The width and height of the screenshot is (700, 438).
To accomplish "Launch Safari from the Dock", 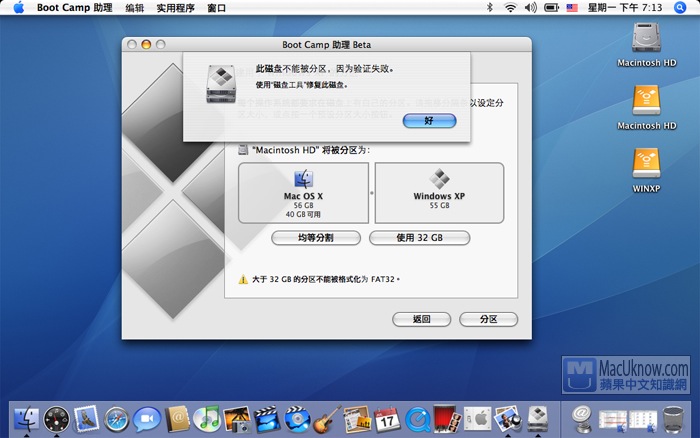I will [x=117, y=419].
